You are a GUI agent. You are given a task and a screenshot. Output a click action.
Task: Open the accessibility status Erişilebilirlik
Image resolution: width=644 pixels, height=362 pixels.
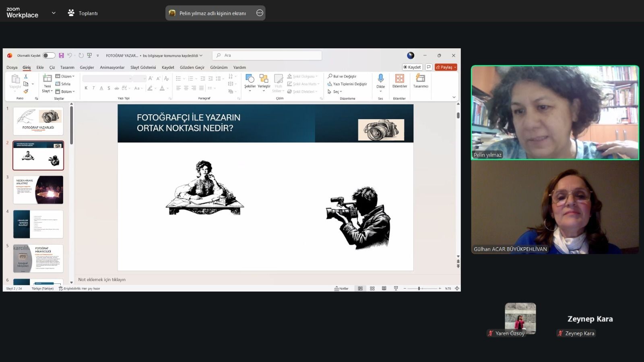point(79,288)
